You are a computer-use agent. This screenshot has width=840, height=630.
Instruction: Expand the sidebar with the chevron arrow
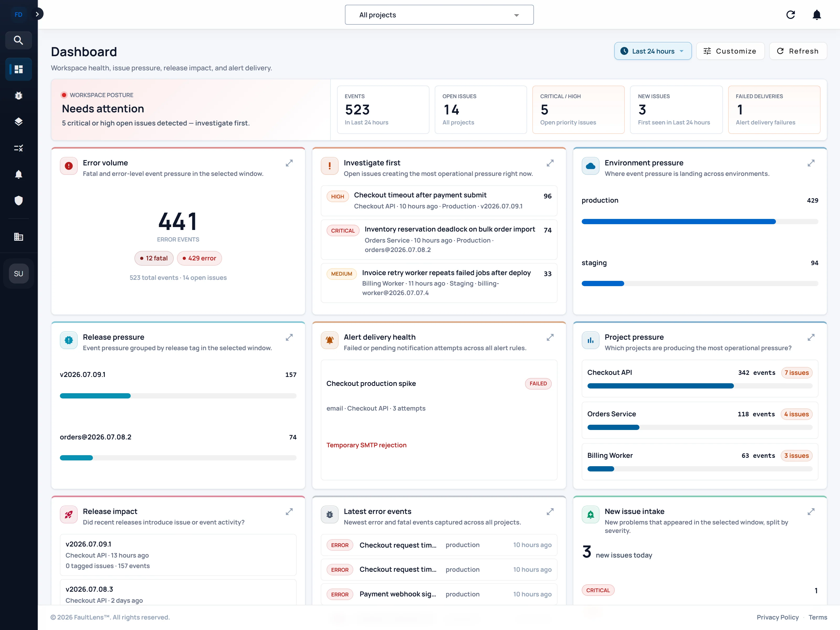click(x=37, y=14)
